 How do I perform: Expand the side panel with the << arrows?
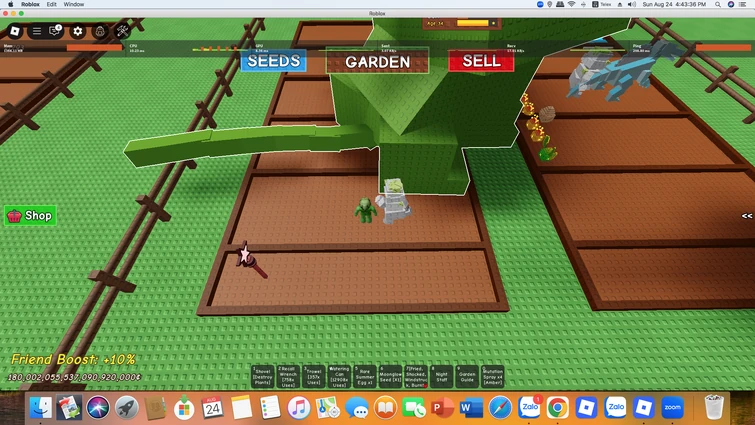pyautogui.click(x=746, y=216)
